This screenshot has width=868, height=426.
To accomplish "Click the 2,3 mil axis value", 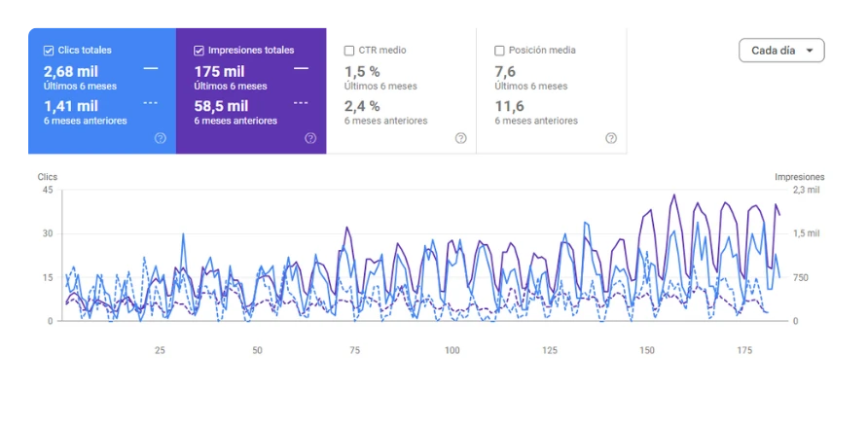I will (806, 190).
